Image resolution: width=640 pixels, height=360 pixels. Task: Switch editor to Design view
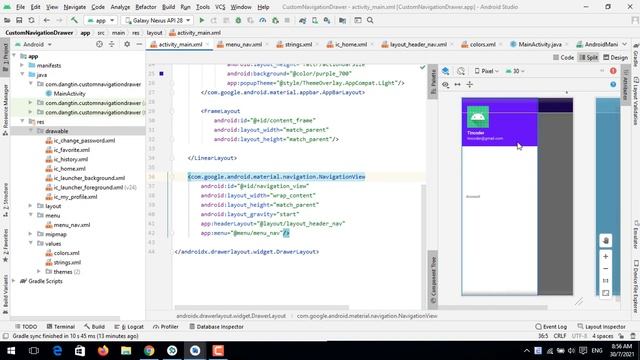click(x=616, y=58)
